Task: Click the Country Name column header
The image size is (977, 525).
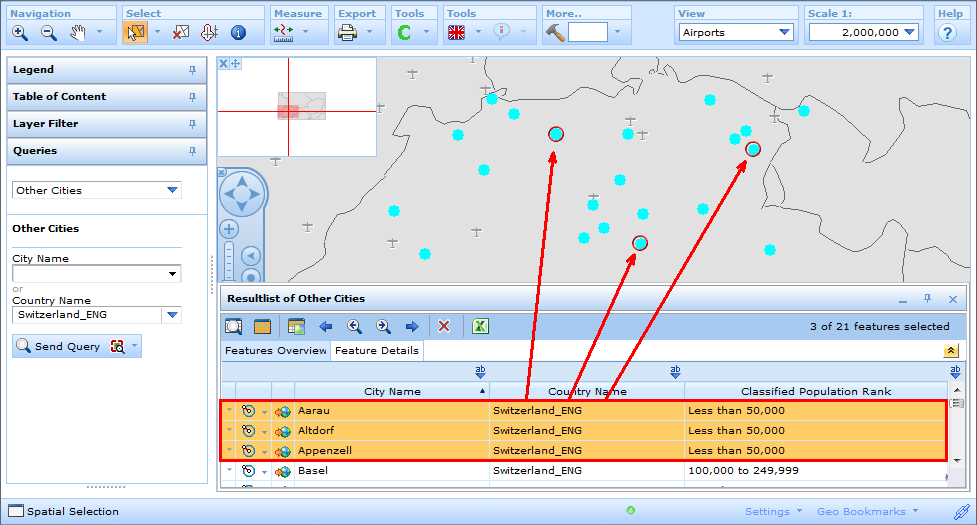Action: coord(587,391)
